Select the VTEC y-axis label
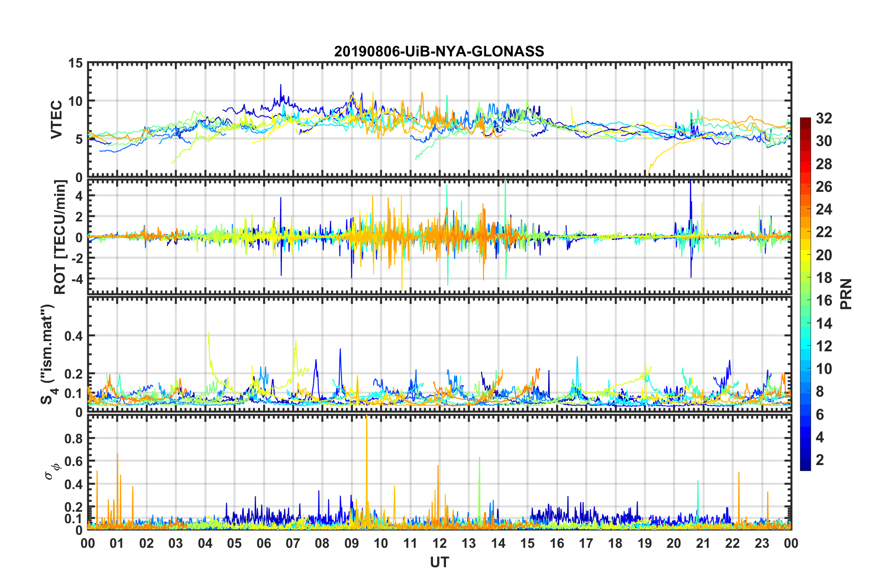The image size is (879, 588). coord(56,119)
